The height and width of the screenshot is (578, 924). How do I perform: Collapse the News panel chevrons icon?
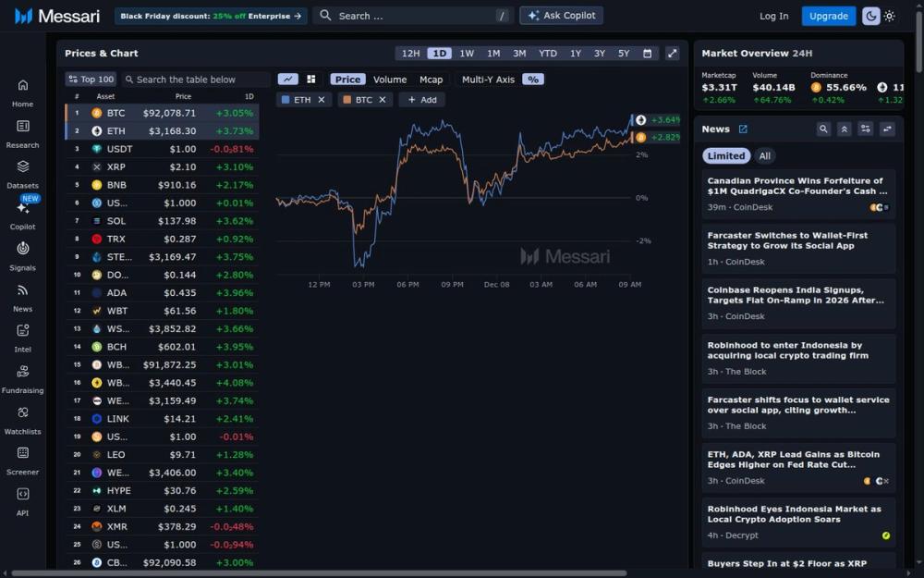844,129
